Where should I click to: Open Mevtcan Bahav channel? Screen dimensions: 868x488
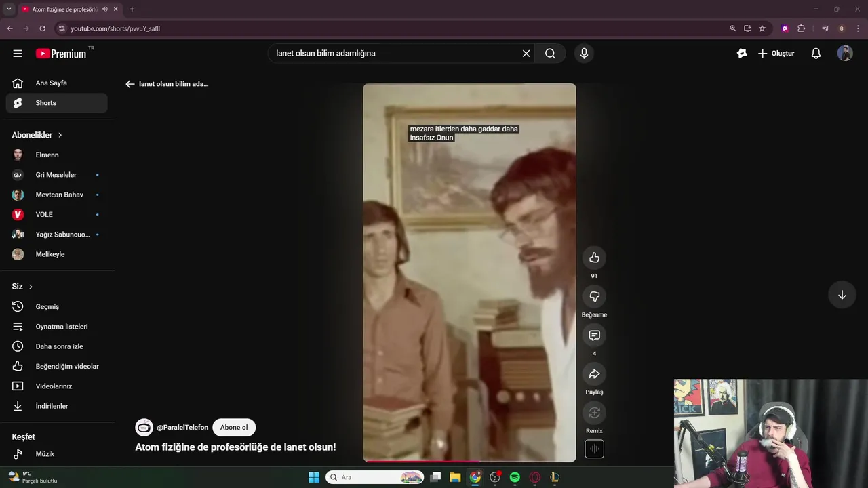tap(57, 195)
